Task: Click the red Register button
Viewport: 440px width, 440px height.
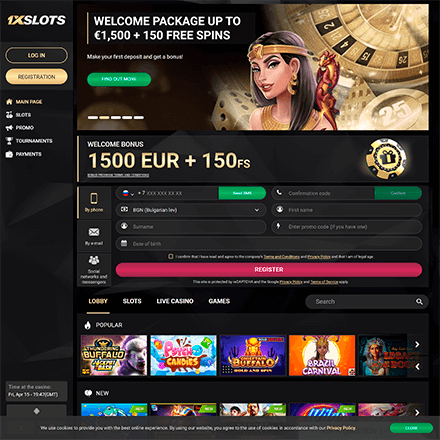Action: (x=269, y=269)
